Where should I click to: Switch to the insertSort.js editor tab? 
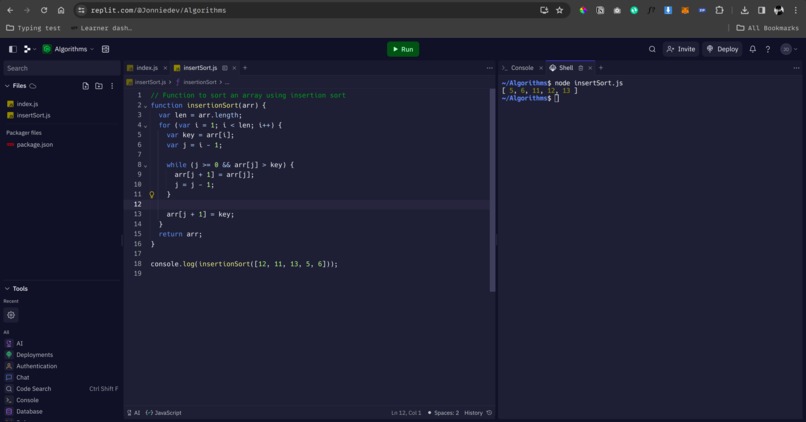click(x=200, y=68)
